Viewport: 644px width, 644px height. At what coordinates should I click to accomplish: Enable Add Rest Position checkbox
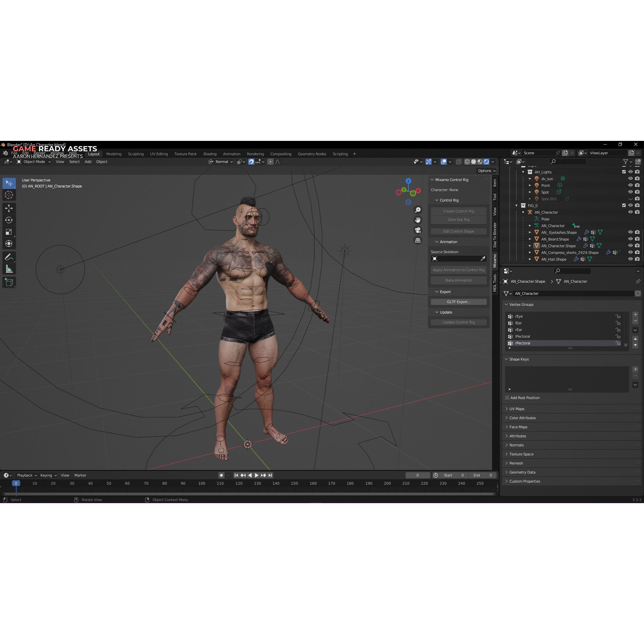pos(507,398)
